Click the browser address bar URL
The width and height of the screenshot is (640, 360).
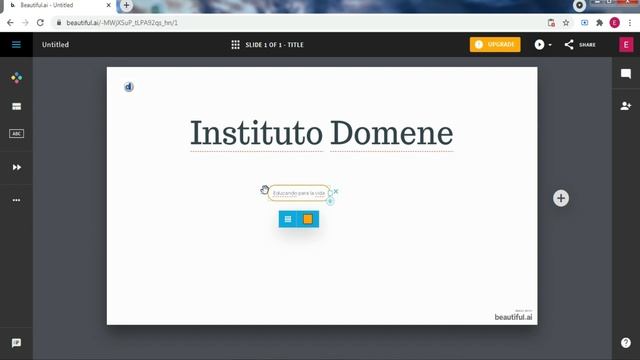[122, 23]
